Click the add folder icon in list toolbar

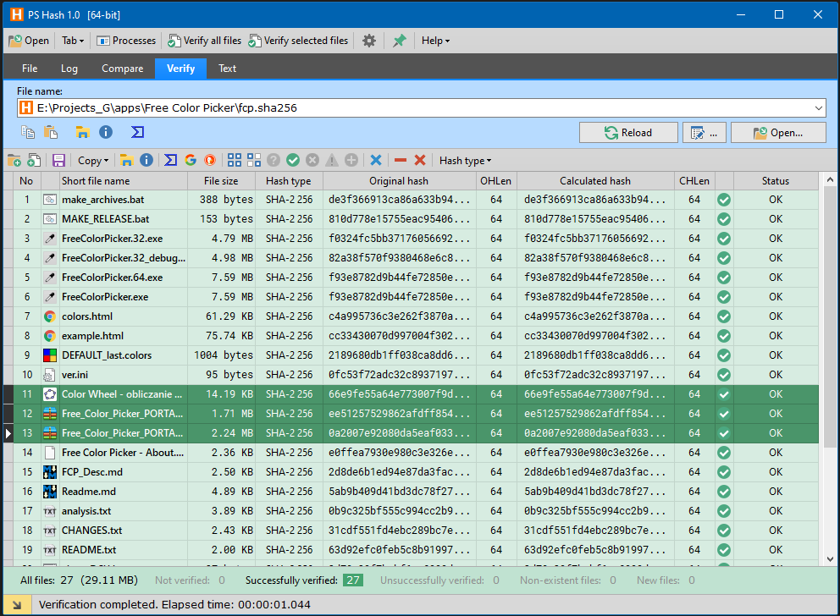[x=14, y=160]
